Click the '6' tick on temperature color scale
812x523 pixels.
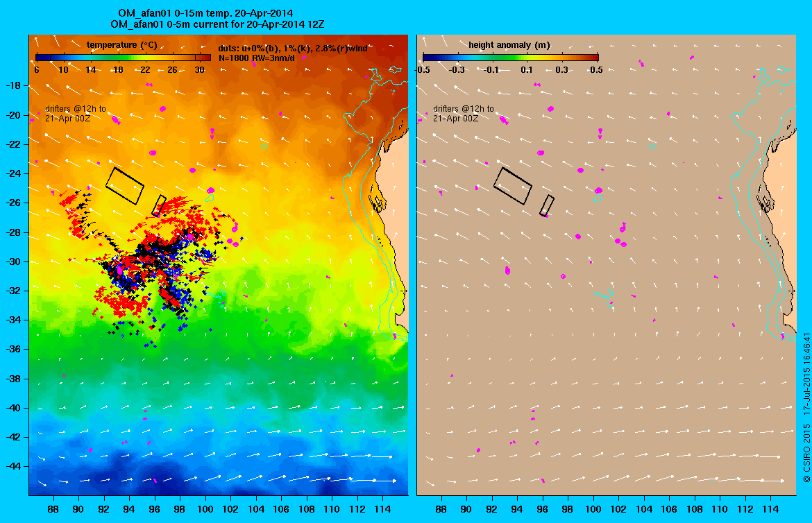point(37,70)
